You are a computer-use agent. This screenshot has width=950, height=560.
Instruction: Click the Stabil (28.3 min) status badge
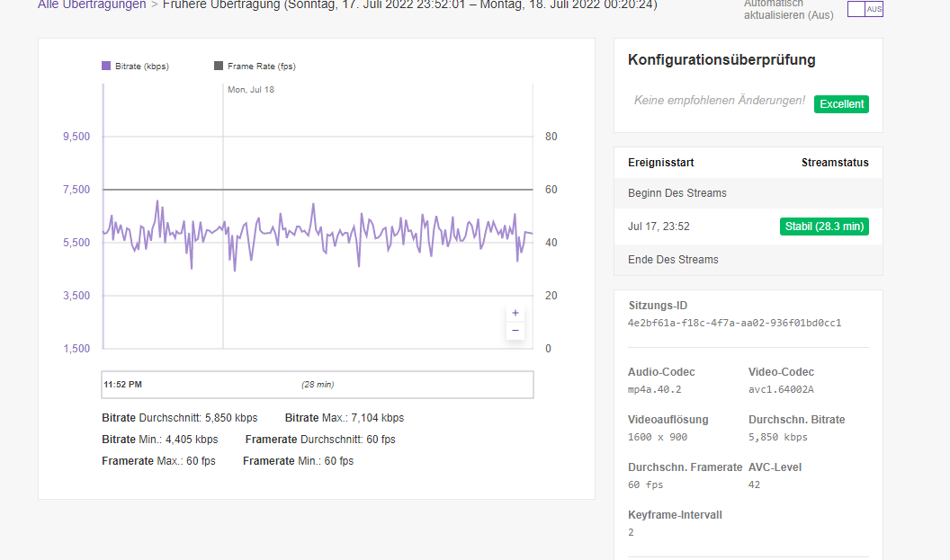point(824,227)
